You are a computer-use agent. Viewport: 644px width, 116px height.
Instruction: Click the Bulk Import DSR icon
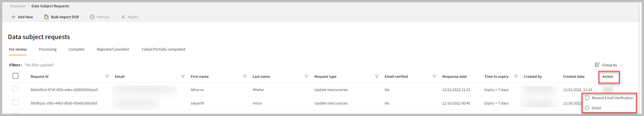[46, 17]
